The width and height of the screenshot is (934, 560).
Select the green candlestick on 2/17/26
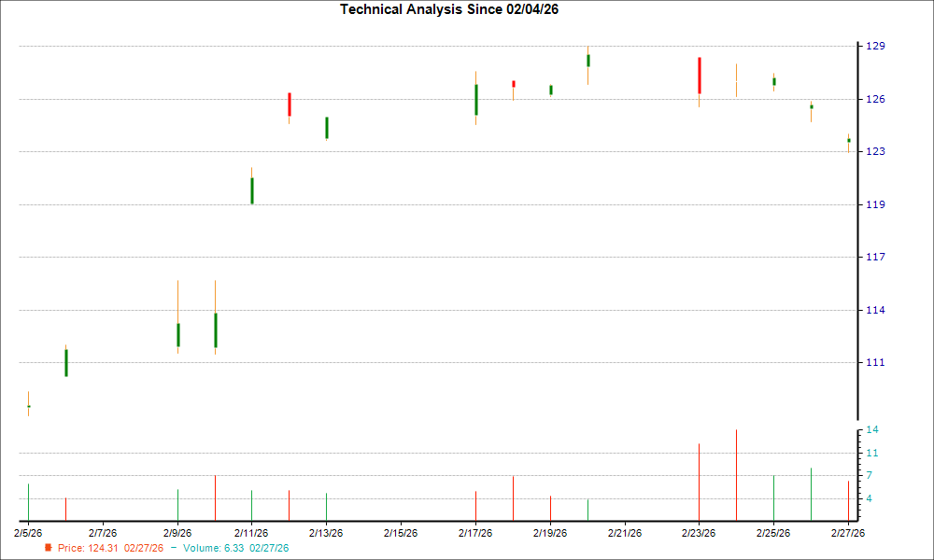(476, 98)
